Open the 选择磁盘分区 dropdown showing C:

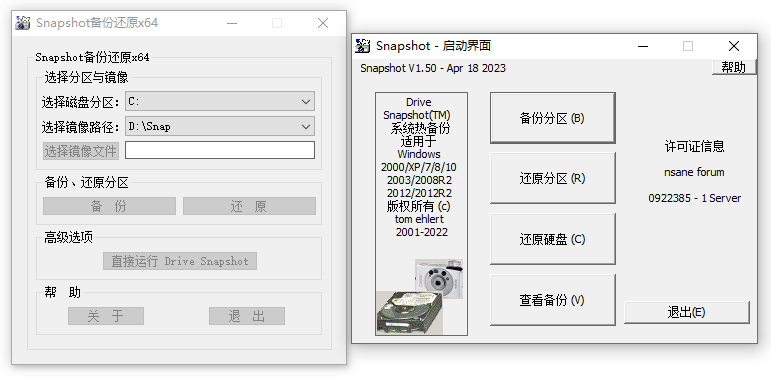coord(220,102)
